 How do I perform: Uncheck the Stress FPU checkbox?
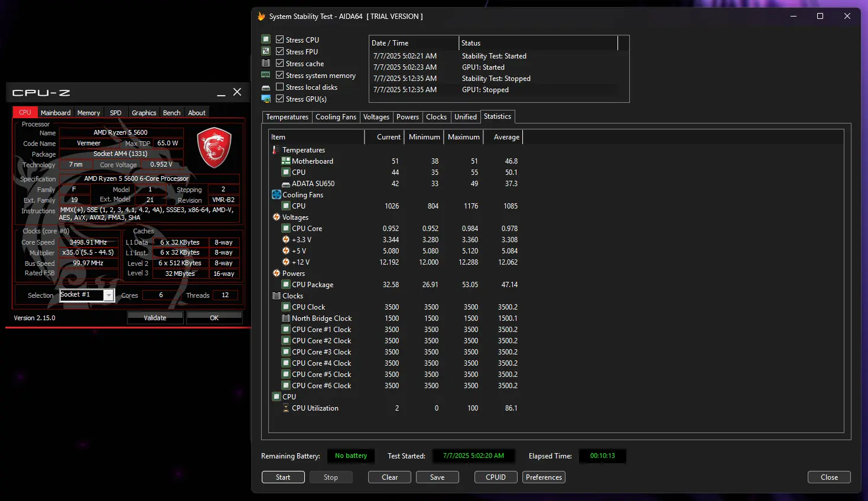(x=280, y=51)
